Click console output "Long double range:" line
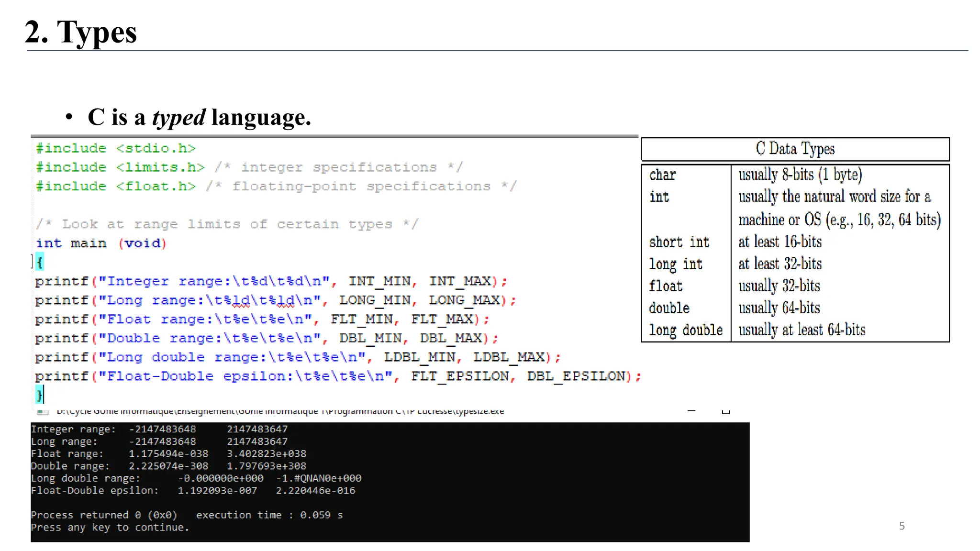This screenshot has height=551, width=980. pos(196,478)
